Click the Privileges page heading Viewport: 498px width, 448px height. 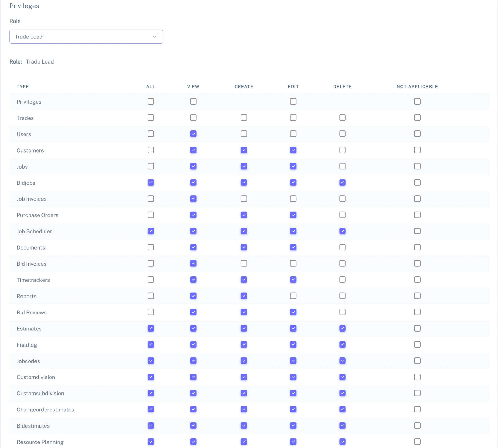click(x=24, y=6)
